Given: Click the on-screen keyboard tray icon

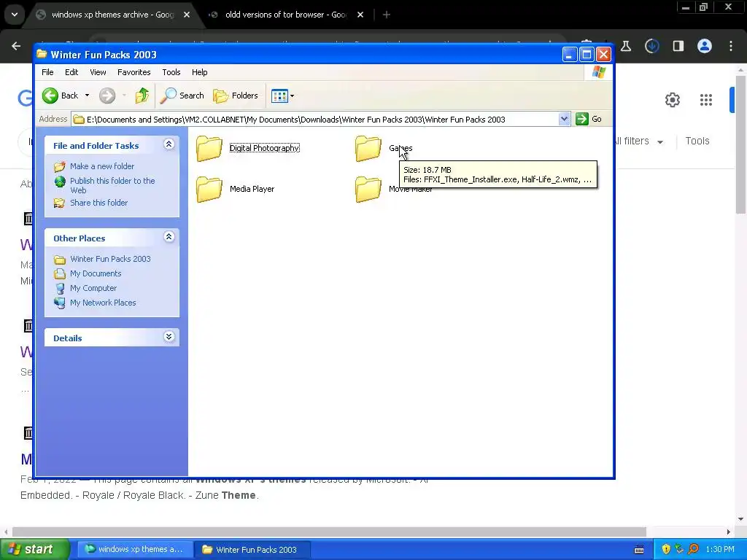Looking at the screenshot, I should tap(639, 550).
